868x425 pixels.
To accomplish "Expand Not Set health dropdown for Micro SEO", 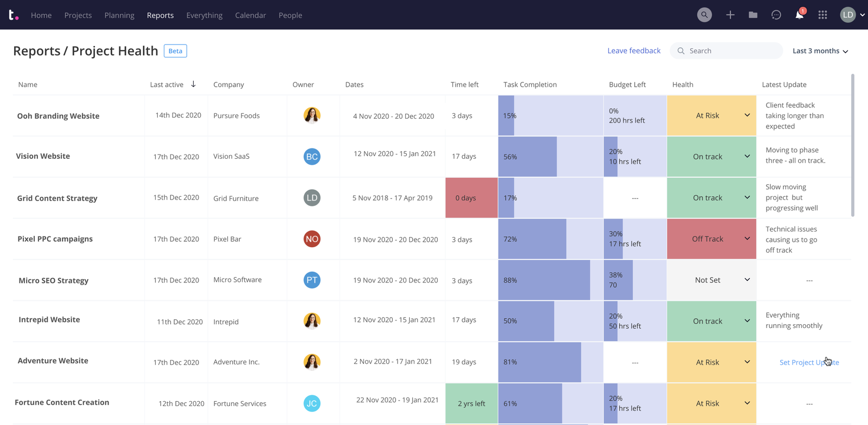I will tap(747, 280).
